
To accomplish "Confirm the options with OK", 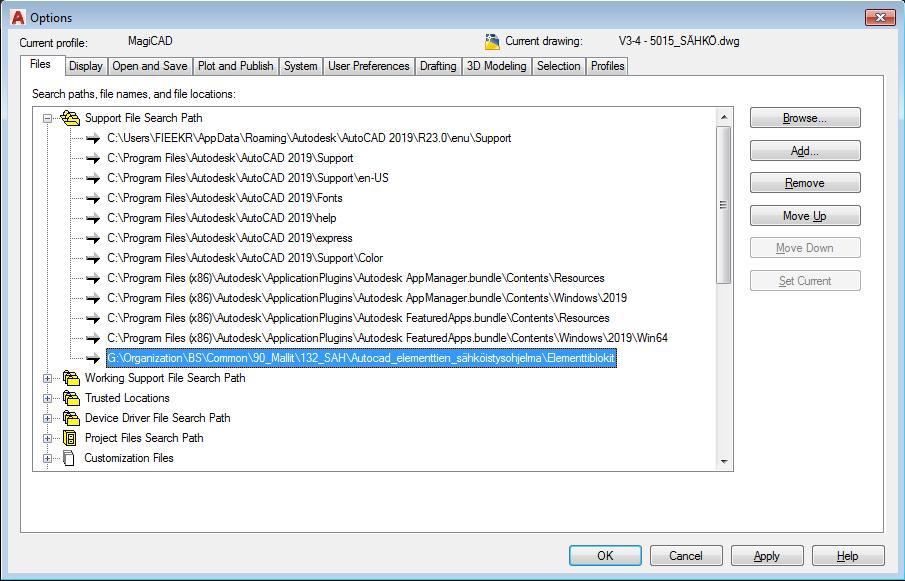I will [605, 556].
